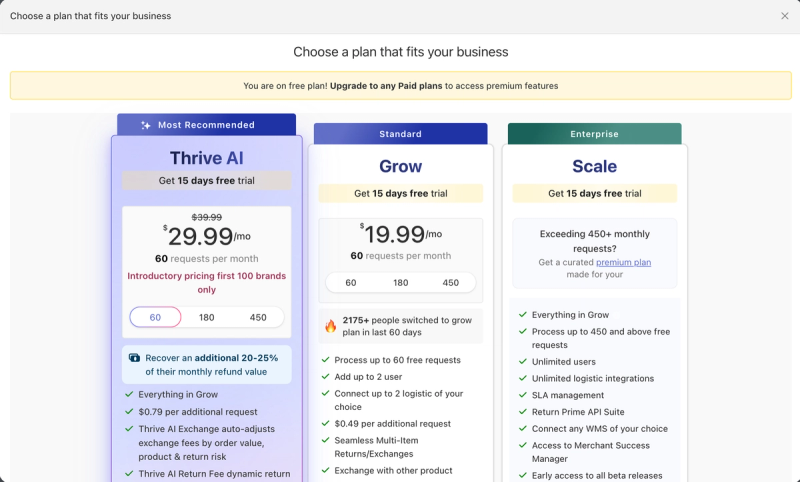This screenshot has width=800, height=482.
Task: Select 60 requests in Grow plan
Action: 351,283
